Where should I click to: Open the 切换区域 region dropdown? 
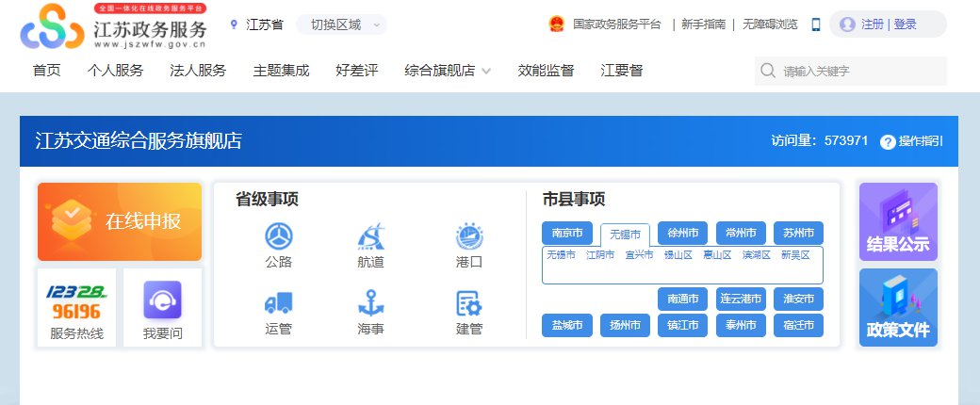pyautogui.click(x=341, y=25)
